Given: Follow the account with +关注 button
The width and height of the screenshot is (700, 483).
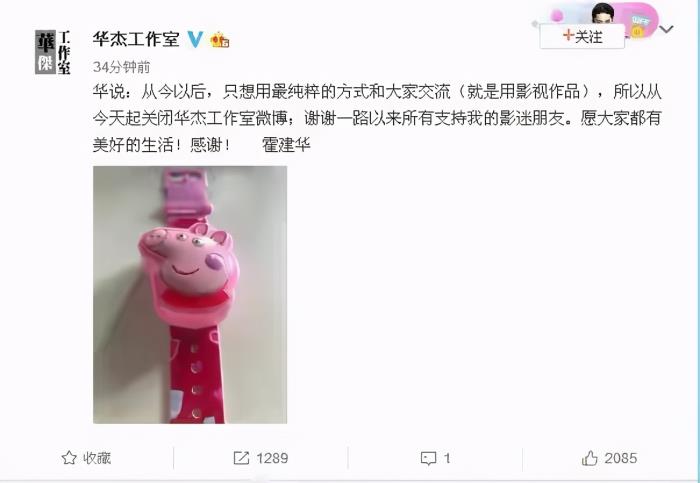Looking at the screenshot, I should coord(582,37).
